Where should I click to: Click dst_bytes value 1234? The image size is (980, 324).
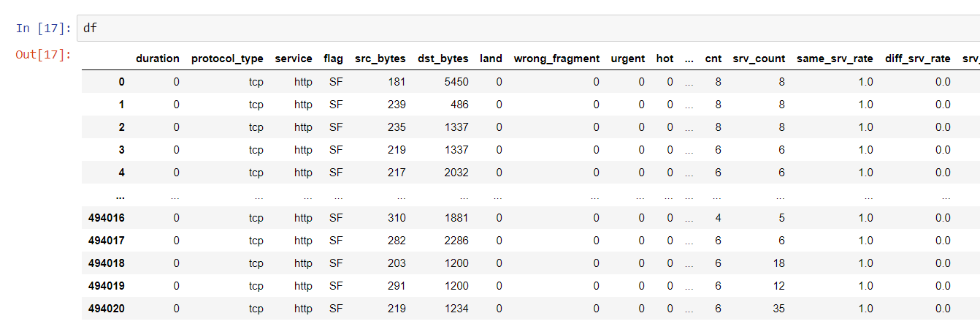click(x=456, y=309)
